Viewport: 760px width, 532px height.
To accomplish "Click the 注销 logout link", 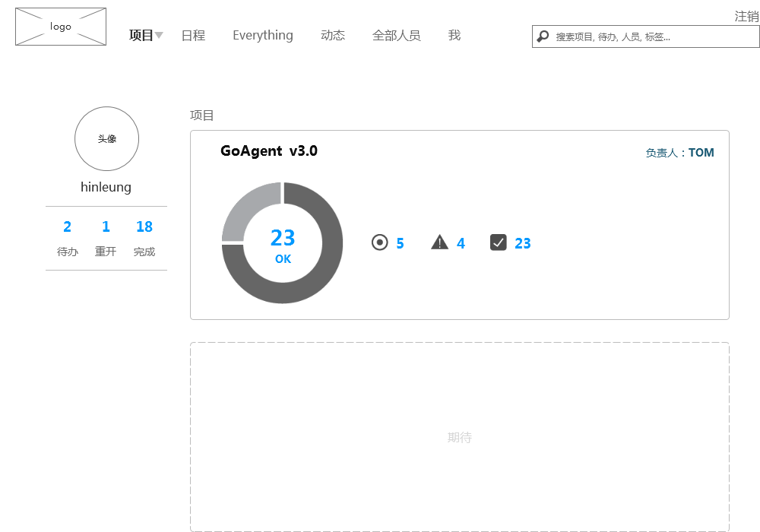I will [746, 16].
